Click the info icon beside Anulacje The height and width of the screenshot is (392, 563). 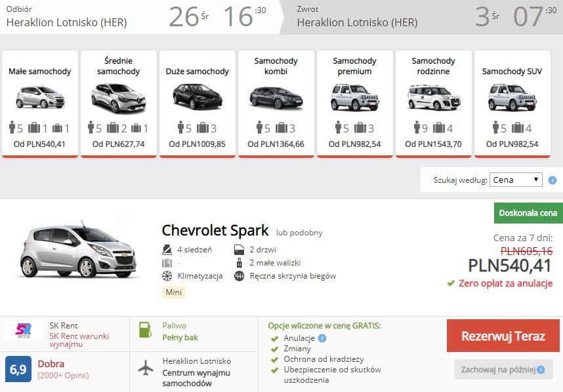(322, 338)
